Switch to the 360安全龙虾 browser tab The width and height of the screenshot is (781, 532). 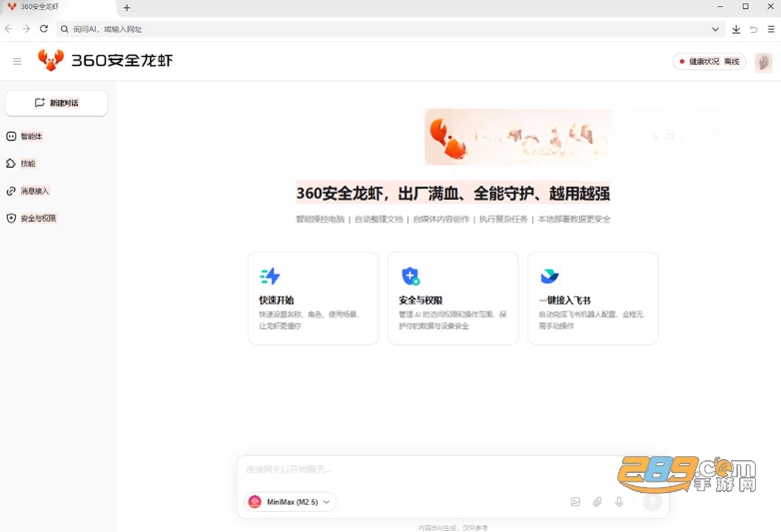(58, 7)
